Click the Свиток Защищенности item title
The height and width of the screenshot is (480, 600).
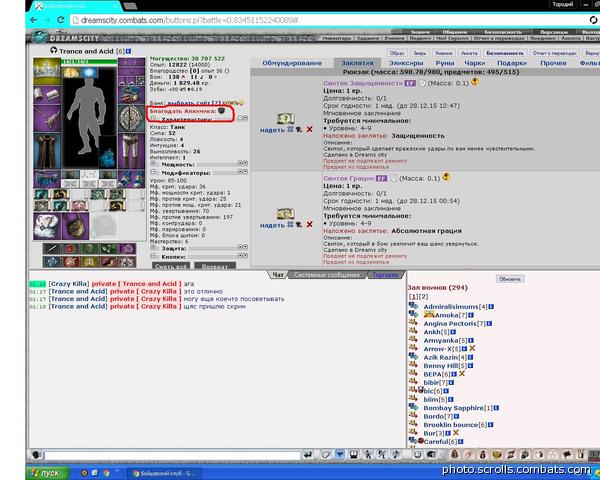point(363,83)
